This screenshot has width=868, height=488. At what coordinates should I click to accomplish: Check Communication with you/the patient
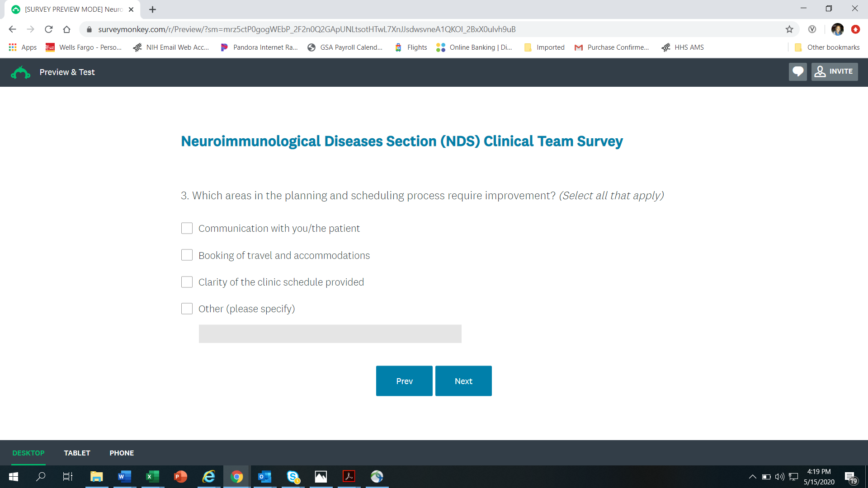click(187, 228)
